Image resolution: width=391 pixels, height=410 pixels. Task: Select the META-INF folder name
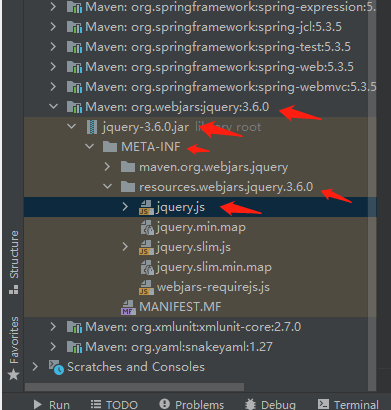[x=150, y=147]
